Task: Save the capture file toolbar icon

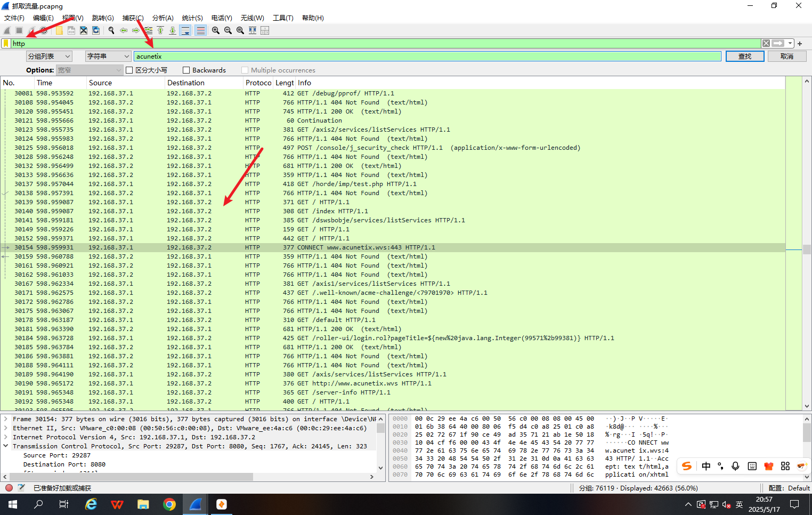Action: click(71, 30)
